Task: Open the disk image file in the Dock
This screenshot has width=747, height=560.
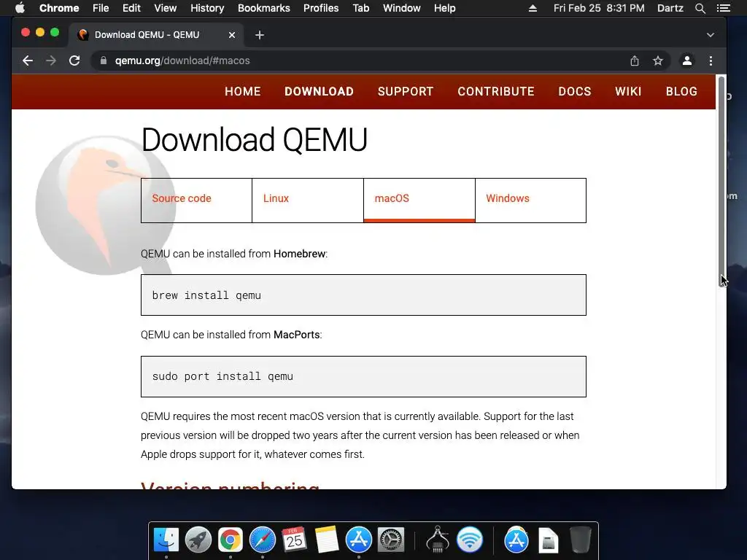Action: click(549, 540)
